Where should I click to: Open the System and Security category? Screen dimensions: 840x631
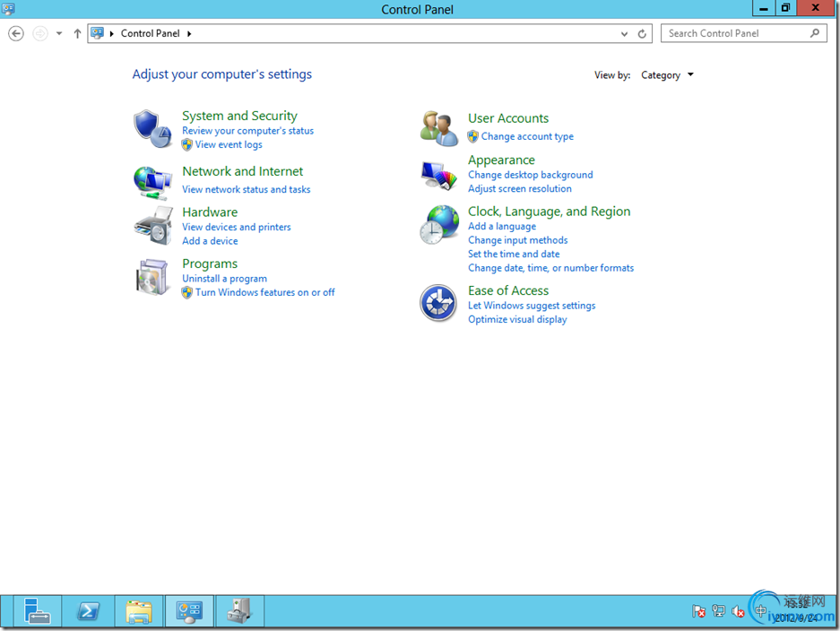(x=239, y=116)
